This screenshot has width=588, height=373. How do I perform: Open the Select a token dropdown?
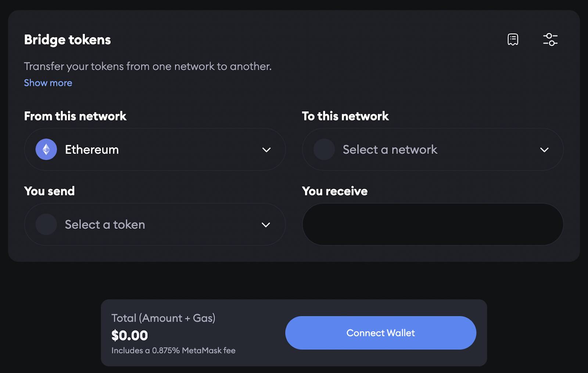click(155, 224)
